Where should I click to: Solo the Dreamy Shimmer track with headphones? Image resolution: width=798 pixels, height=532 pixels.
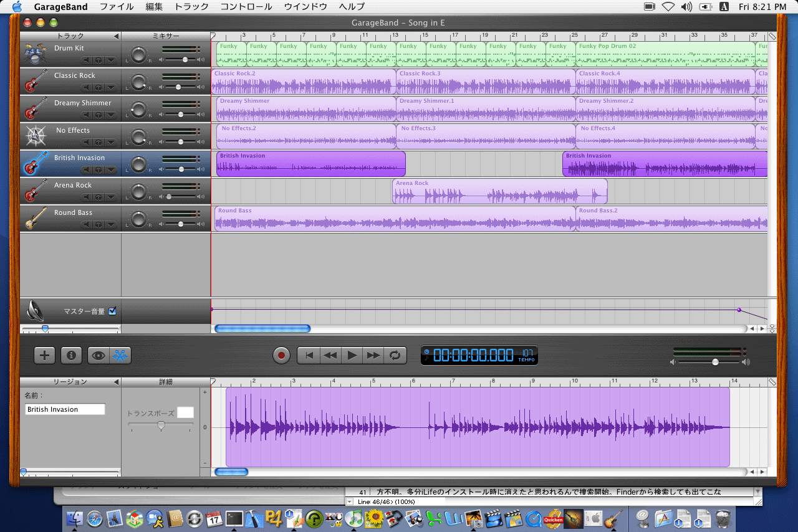[x=99, y=115]
